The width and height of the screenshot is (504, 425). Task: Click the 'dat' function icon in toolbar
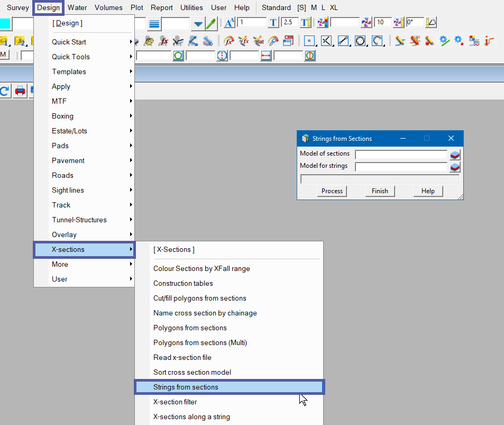[x=259, y=41]
